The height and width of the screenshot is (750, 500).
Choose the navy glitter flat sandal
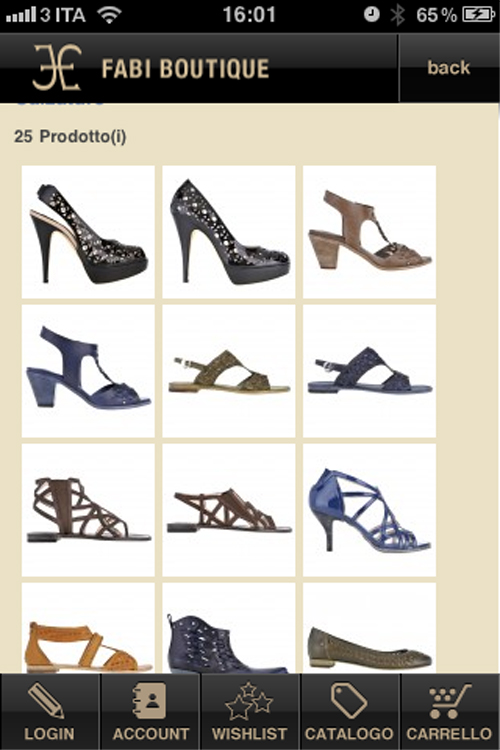pos(369,371)
